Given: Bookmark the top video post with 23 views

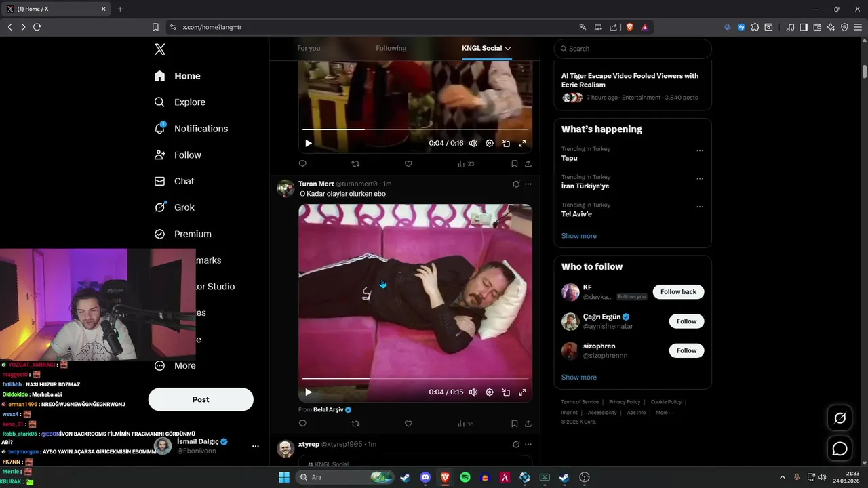Looking at the screenshot, I should 515,163.
